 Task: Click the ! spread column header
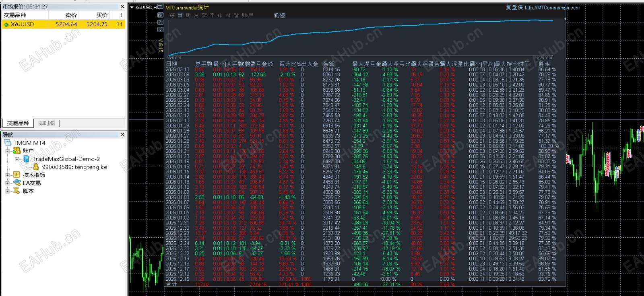point(118,15)
